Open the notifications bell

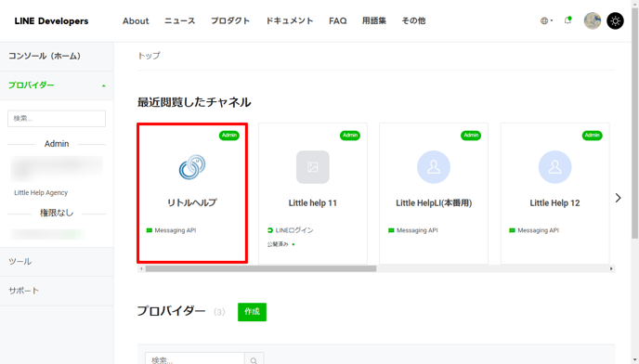point(567,20)
